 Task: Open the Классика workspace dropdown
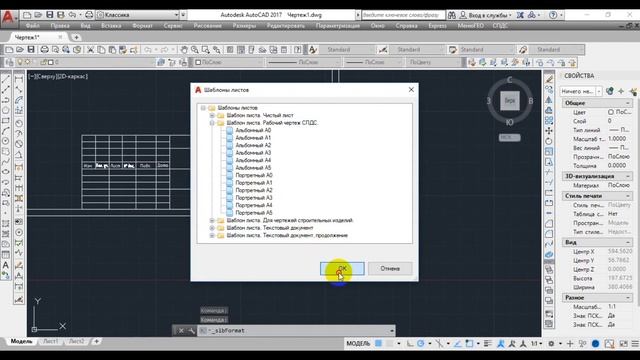click(138, 15)
